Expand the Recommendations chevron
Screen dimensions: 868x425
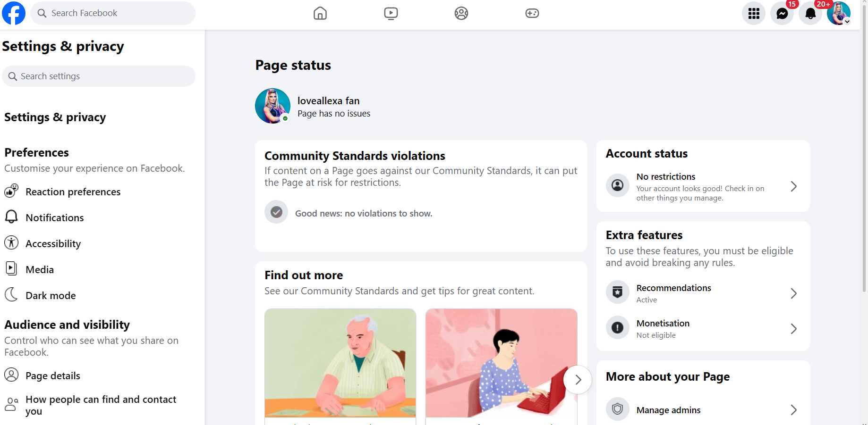pyautogui.click(x=794, y=293)
